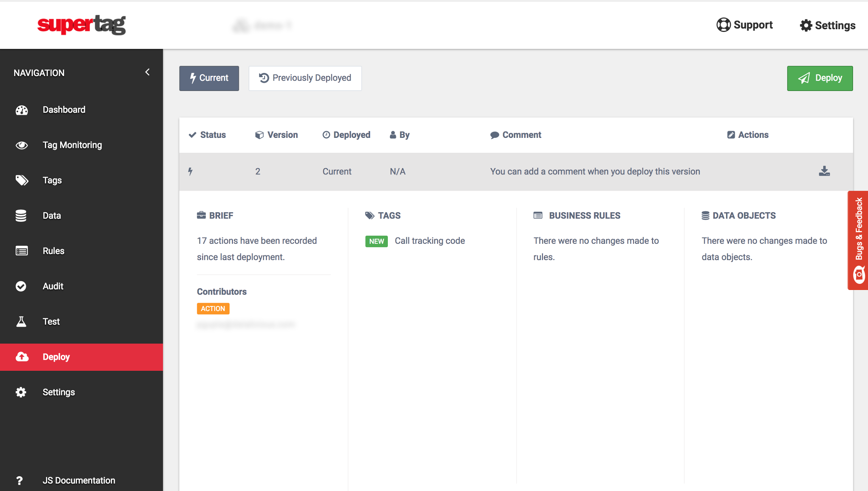The image size is (868, 491).
Task: Open the Dashboard gauge icon
Action: pos(22,110)
